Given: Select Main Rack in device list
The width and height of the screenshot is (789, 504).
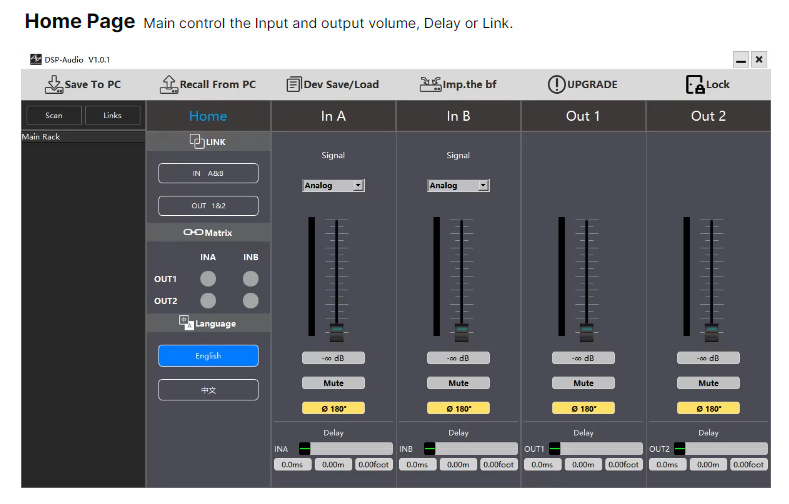Looking at the screenshot, I should point(83,137).
